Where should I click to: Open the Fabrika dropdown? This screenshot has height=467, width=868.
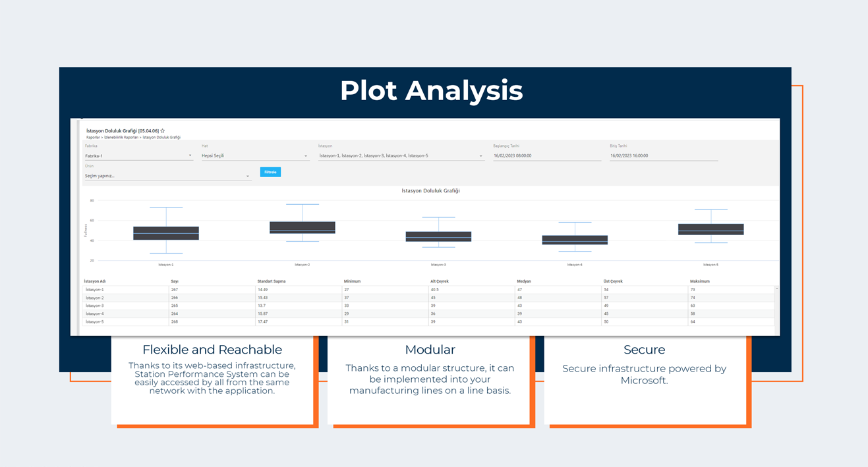pyautogui.click(x=138, y=156)
